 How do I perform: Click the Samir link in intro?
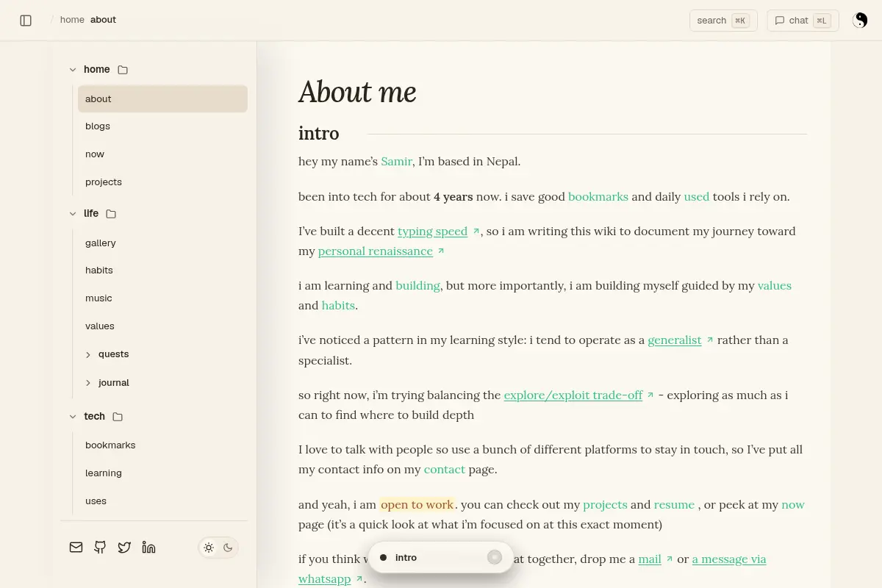[396, 161]
